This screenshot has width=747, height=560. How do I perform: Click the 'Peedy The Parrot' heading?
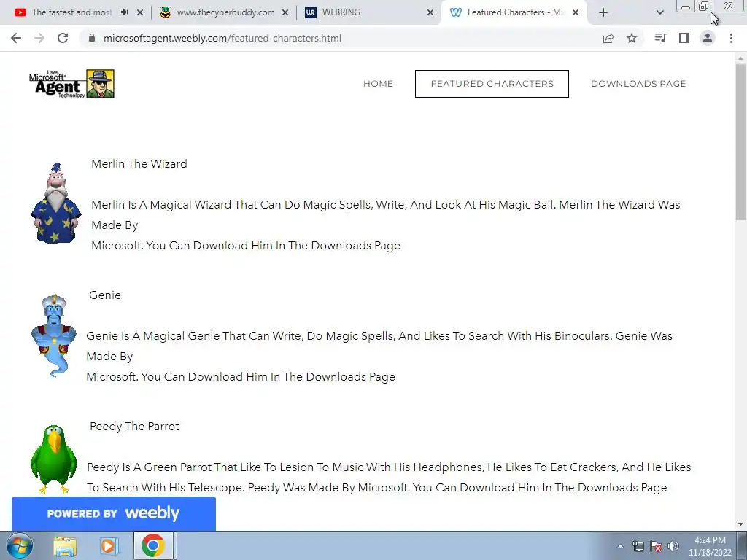pos(134,426)
